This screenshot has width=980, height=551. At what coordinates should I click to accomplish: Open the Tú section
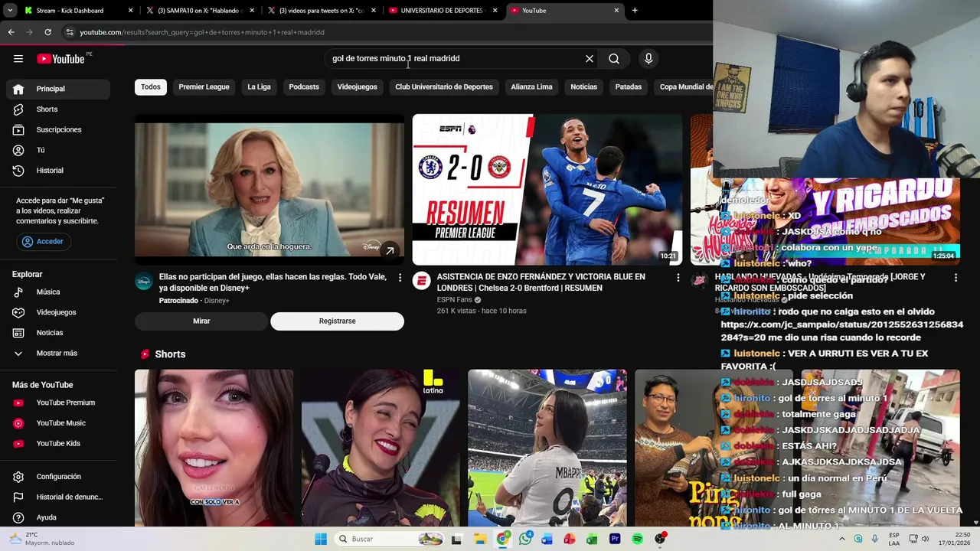point(58,150)
